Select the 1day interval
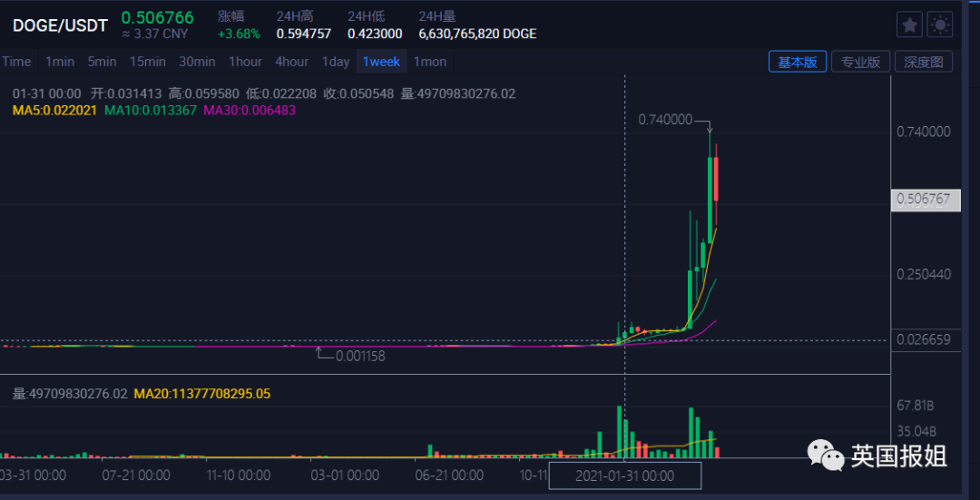 tap(336, 61)
